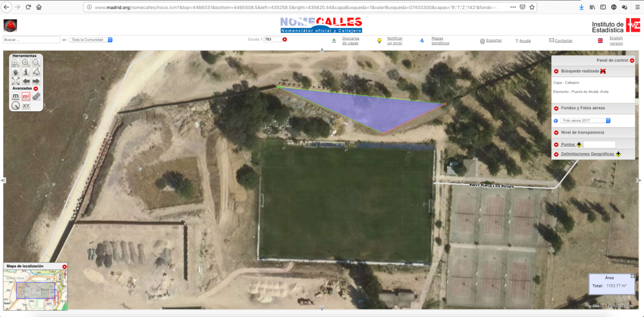Select the zoom-out magnifier tool
The height and width of the screenshot is (317, 644).
pos(36,62)
